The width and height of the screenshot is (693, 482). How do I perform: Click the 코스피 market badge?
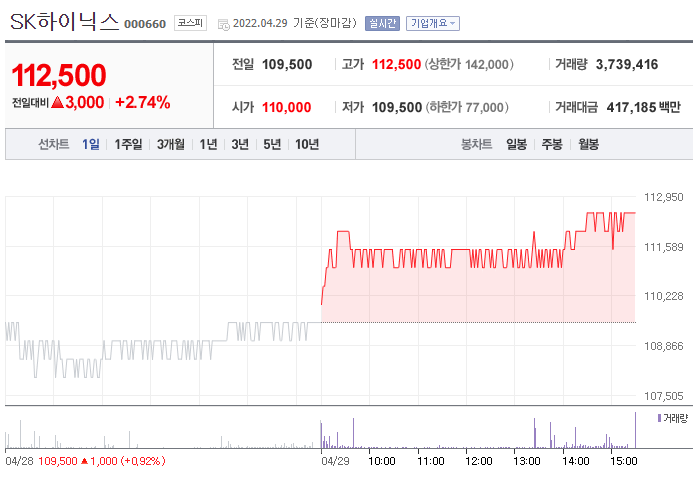pos(190,23)
